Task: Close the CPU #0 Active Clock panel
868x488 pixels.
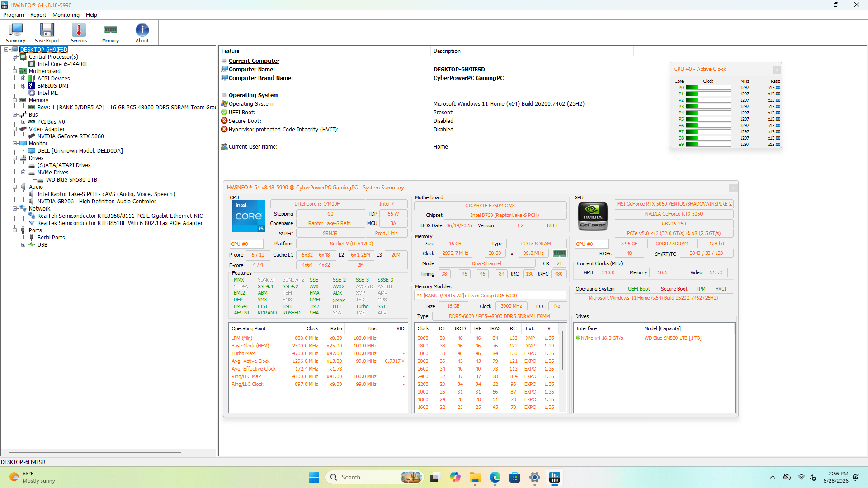Action: [x=776, y=70]
